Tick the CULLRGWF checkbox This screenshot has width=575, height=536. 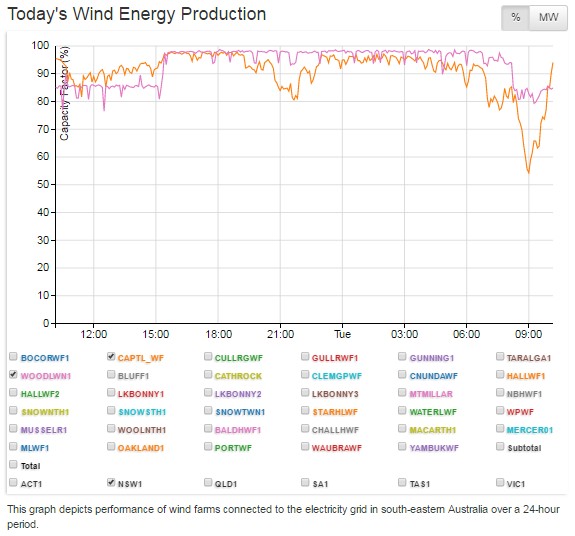tap(208, 356)
